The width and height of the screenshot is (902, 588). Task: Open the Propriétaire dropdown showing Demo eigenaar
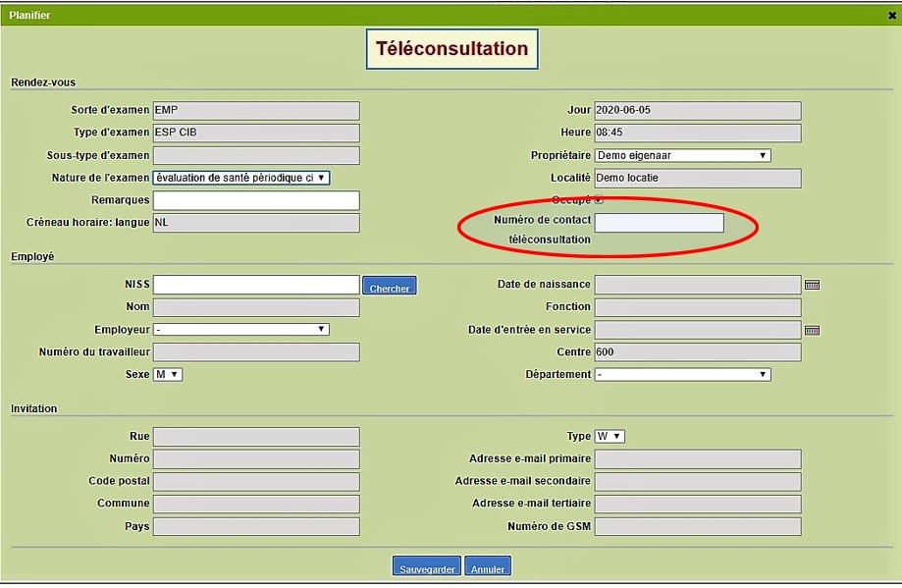[x=683, y=155]
